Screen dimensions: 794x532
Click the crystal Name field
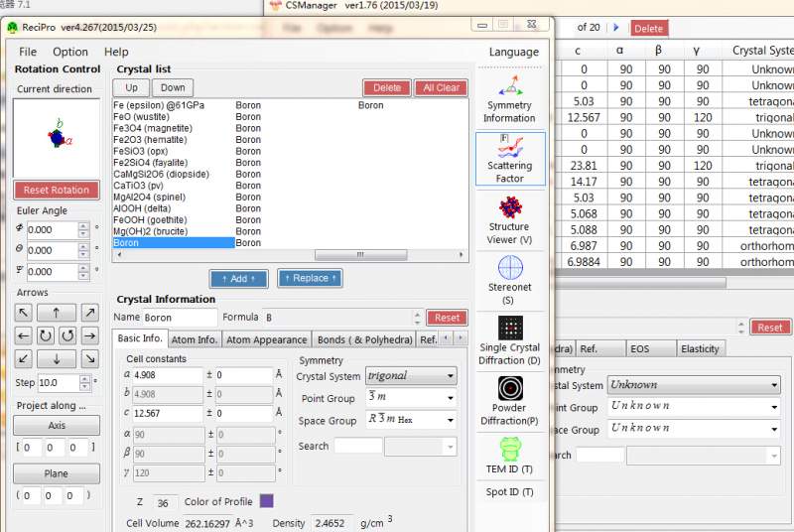pos(180,318)
